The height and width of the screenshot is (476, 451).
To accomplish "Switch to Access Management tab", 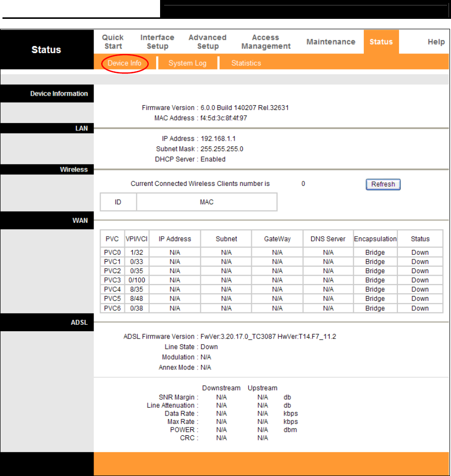I will click(x=266, y=42).
